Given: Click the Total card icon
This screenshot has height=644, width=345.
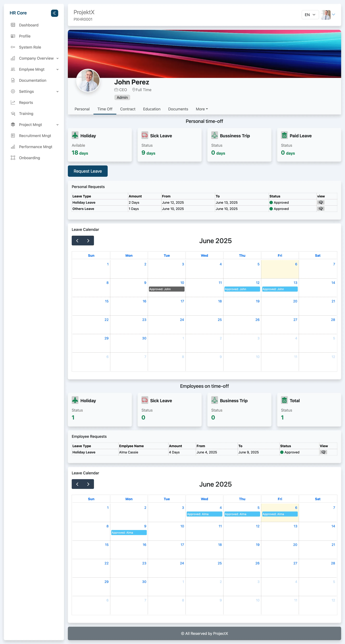Looking at the screenshot, I should coord(284,400).
